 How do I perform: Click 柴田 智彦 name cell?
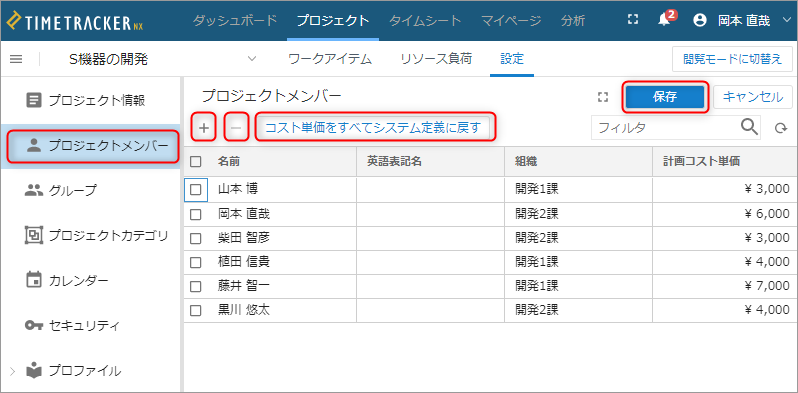[244, 238]
